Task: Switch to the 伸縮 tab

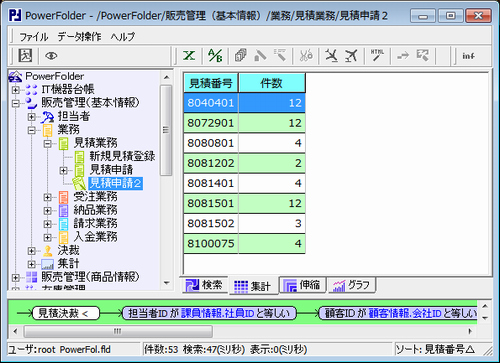Action: coord(302,285)
